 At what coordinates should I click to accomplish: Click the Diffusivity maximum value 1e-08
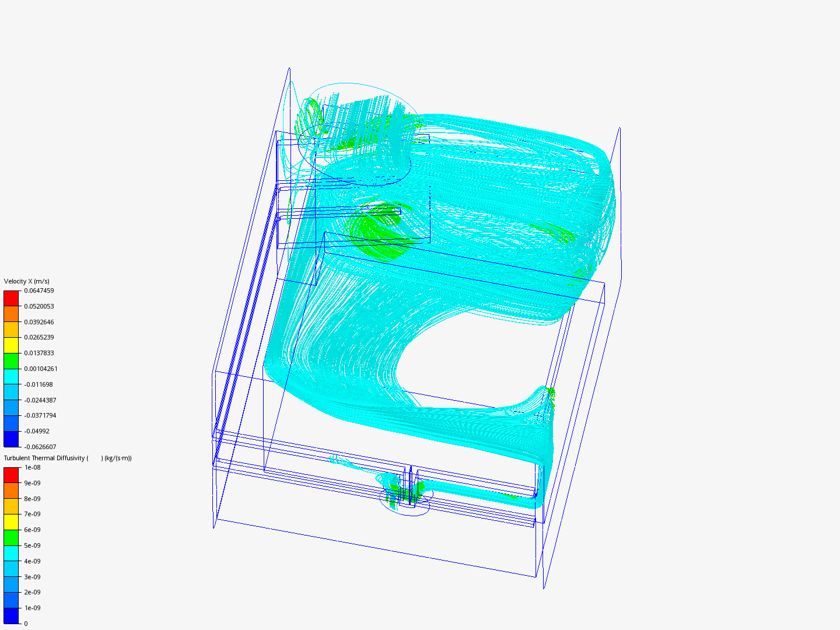32,467
